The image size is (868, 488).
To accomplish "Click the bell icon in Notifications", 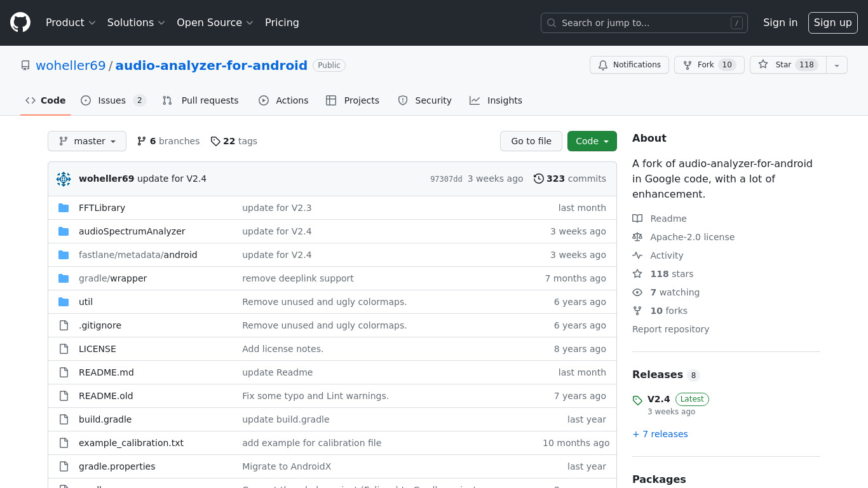I will click(x=603, y=65).
